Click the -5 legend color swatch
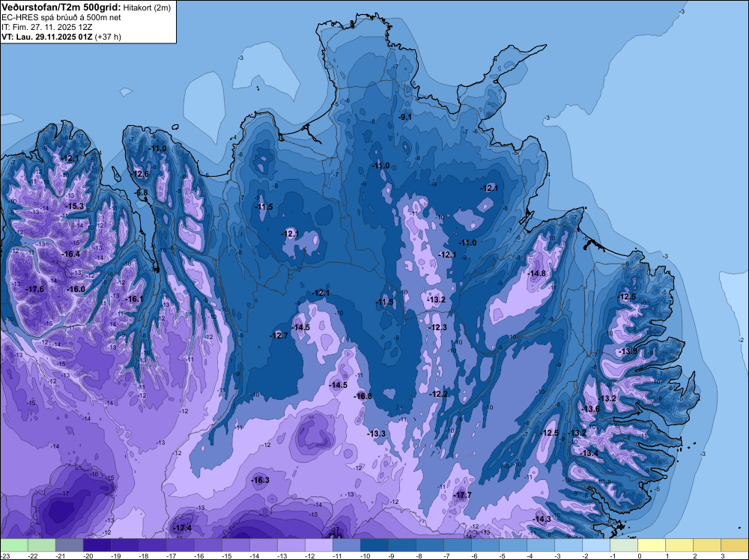 click(513, 545)
